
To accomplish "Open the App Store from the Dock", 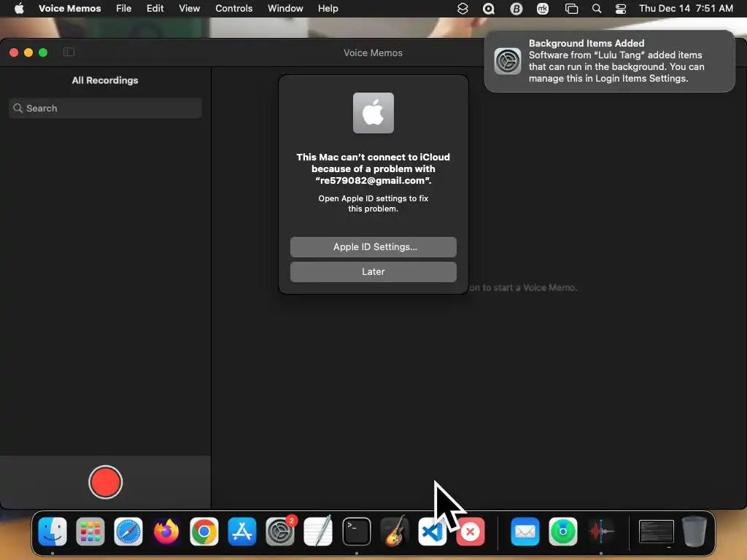I will pos(242,531).
